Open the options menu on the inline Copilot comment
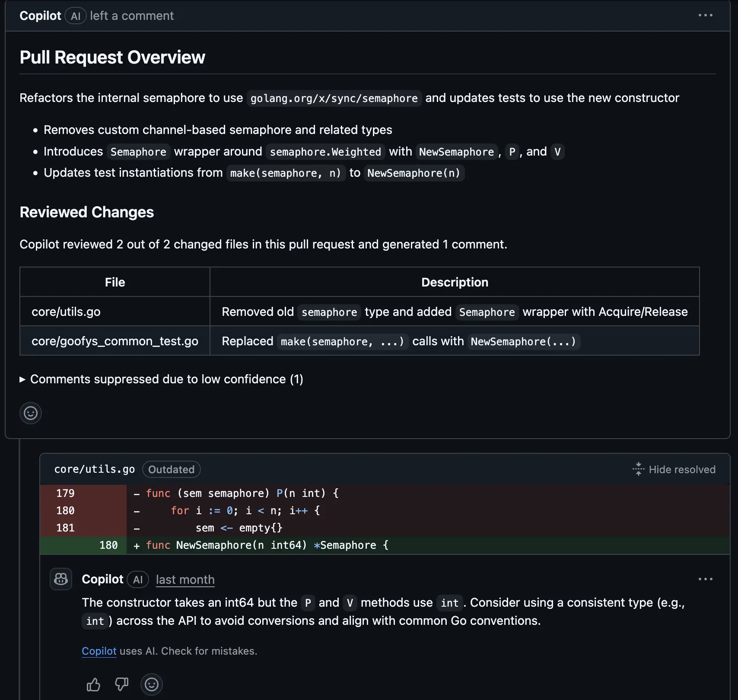Image resolution: width=738 pixels, height=700 pixels. point(705,579)
